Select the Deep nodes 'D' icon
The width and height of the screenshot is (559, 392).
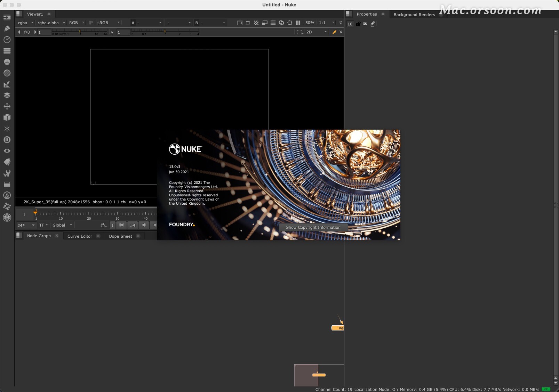(x=7, y=139)
